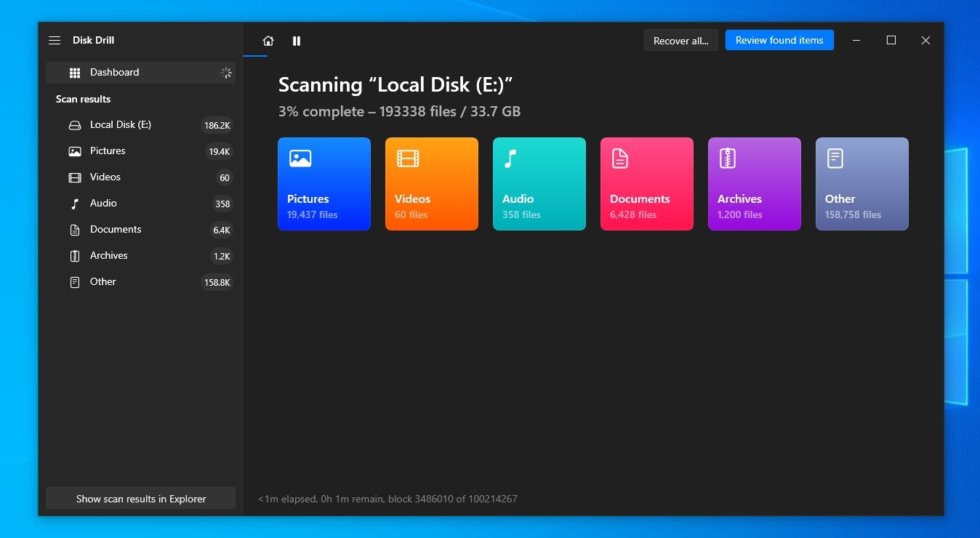Click the Home icon in the toolbar
Image resolution: width=980 pixels, height=538 pixels.
pos(268,41)
